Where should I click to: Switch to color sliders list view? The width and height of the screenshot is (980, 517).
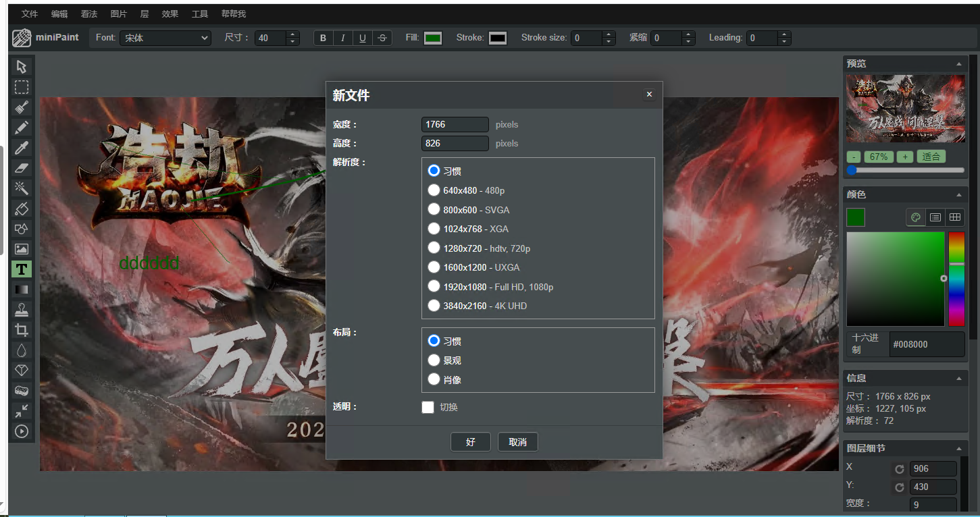pos(935,217)
